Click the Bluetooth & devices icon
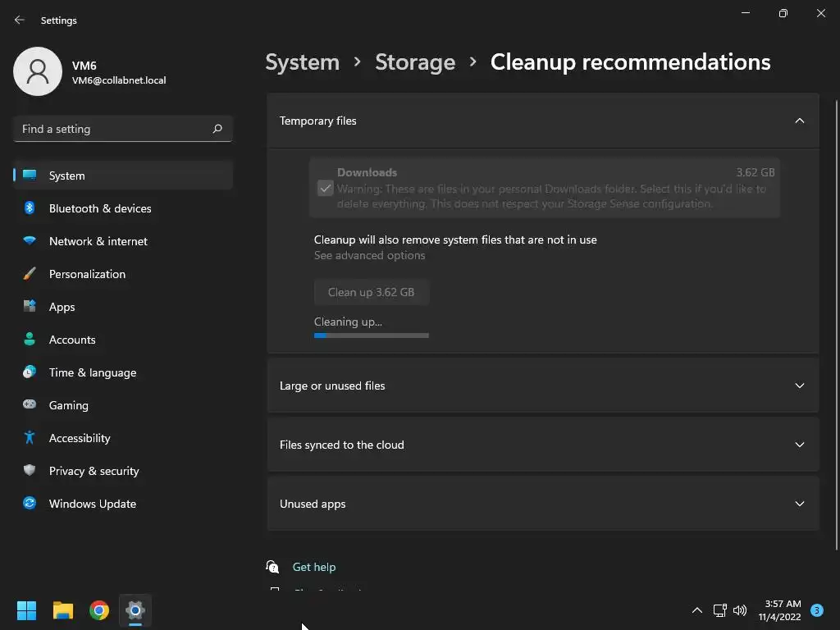This screenshot has width=840, height=630. pyautogui.click(x=30, y=208)
